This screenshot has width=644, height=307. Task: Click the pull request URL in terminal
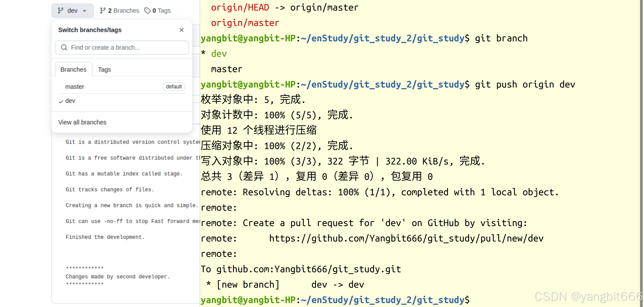pos(406,239)
